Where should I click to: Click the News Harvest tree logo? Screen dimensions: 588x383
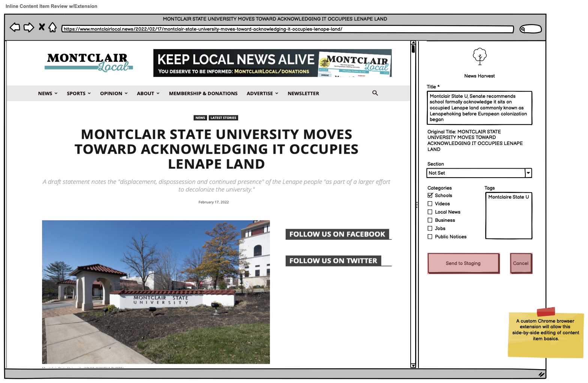[x=479, y=57]
